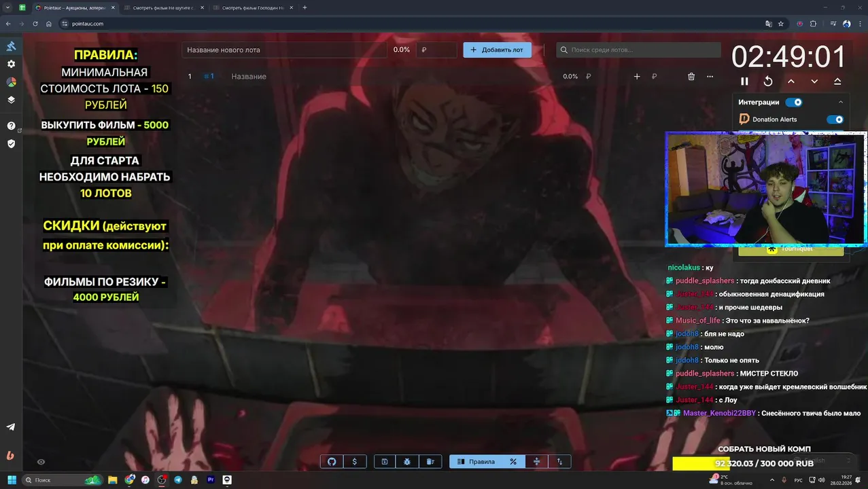
Task: Go to the browser home page
Action: [49, 24]
